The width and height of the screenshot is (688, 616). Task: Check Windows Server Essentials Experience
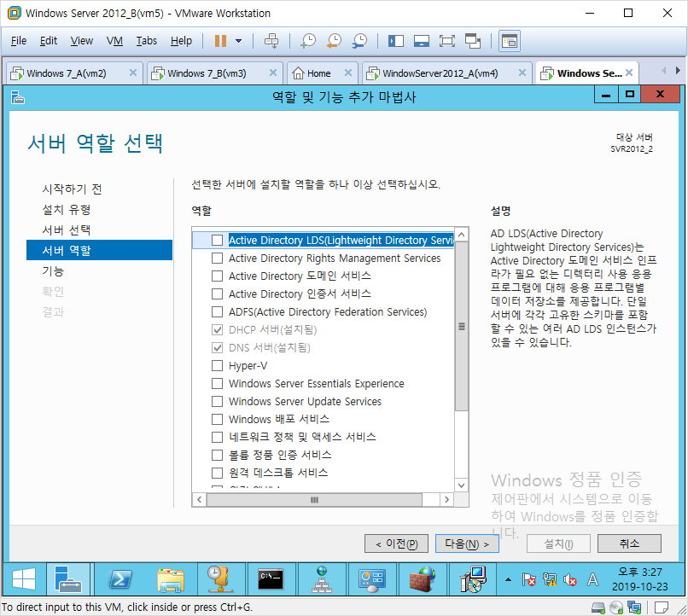pos(217,384)
